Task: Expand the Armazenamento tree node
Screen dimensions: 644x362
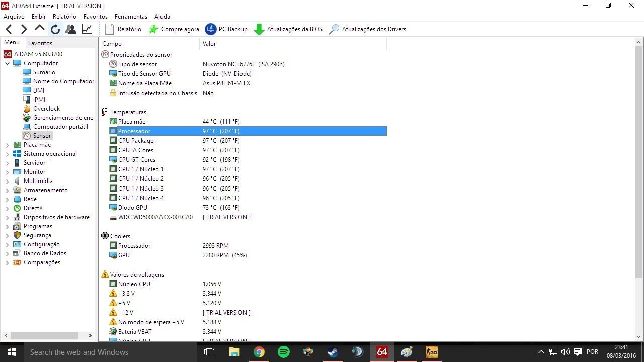Action: (8, 190)
